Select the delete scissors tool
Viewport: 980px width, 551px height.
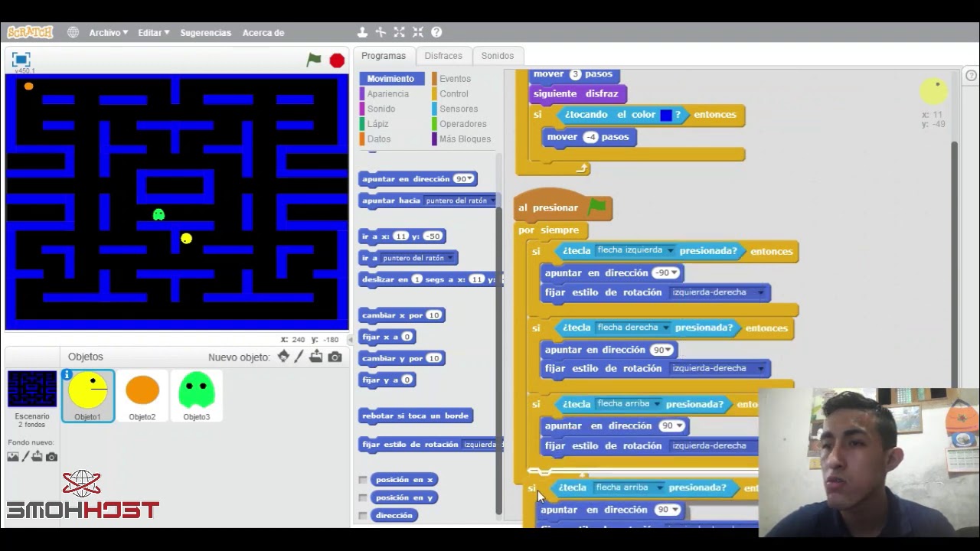[x=381, y=32]
